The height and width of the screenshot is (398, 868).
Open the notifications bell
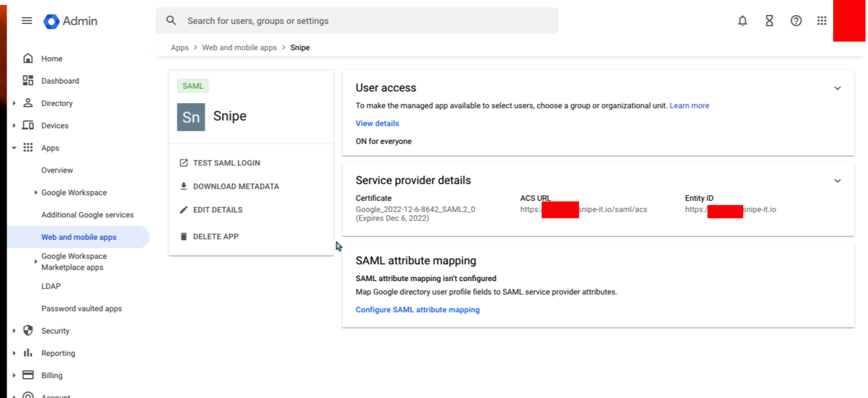742,21
